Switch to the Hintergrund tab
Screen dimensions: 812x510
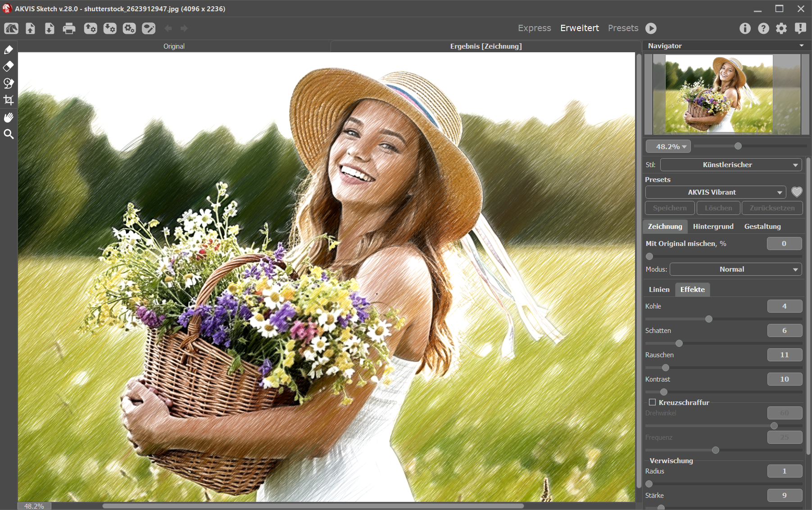(x=713, y=227)
